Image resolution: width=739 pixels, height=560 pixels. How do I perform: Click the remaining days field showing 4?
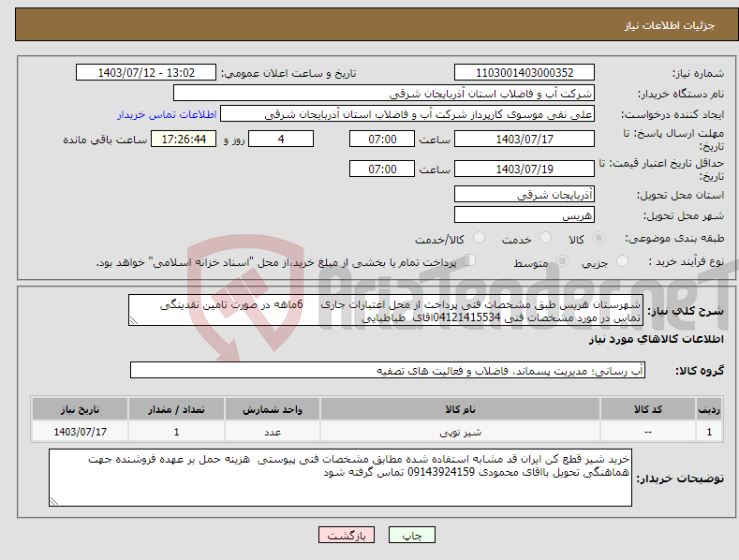[281, 139]
